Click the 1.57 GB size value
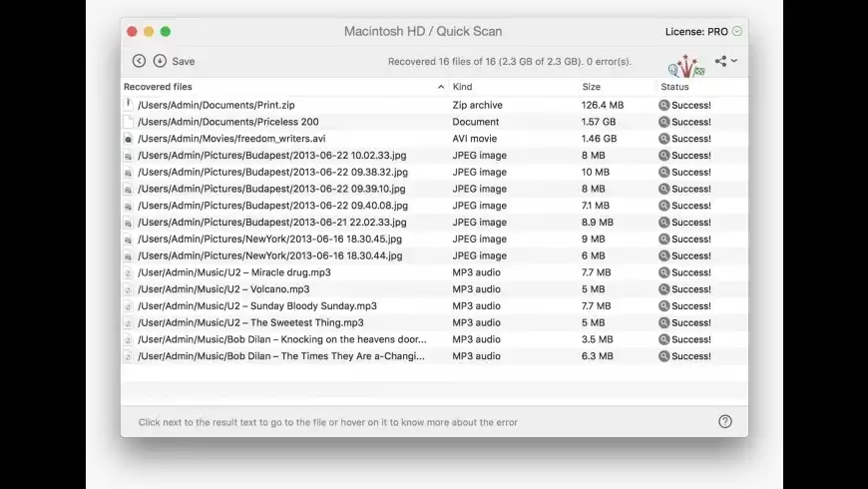The image size is (868, 489). click(599, 122)
